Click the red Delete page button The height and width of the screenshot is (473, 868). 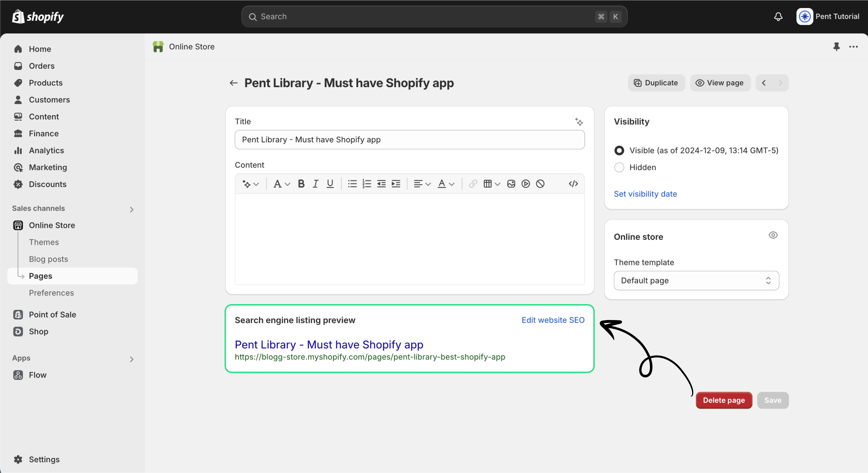[724, 400]
